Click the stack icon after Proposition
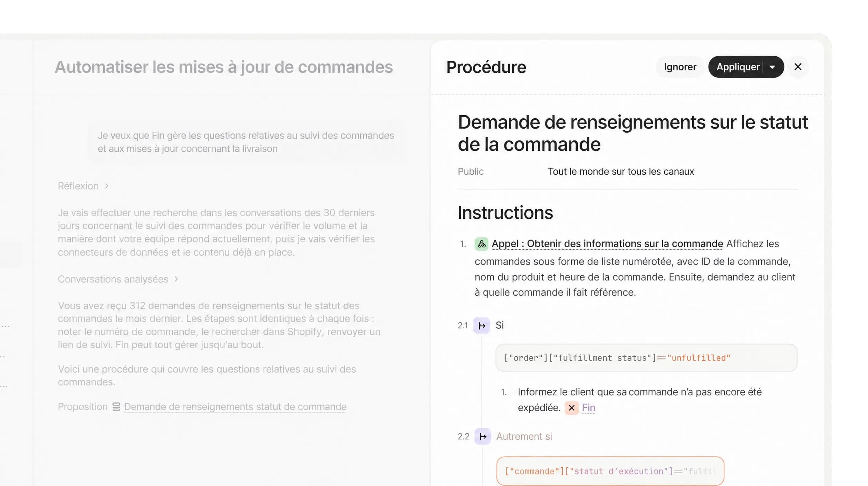The image size is (868, 486). click(x=116, y=407)
